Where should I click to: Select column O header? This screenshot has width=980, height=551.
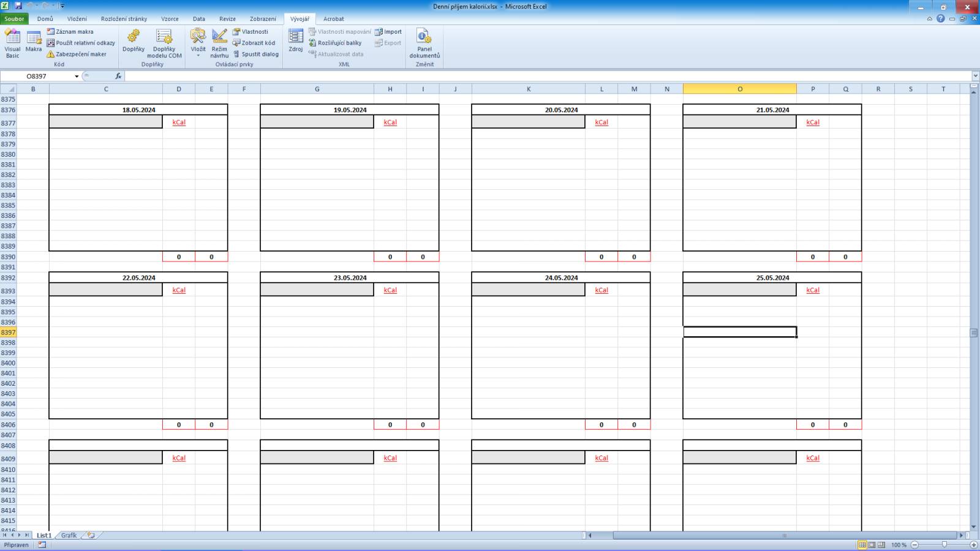pos(740,89)
